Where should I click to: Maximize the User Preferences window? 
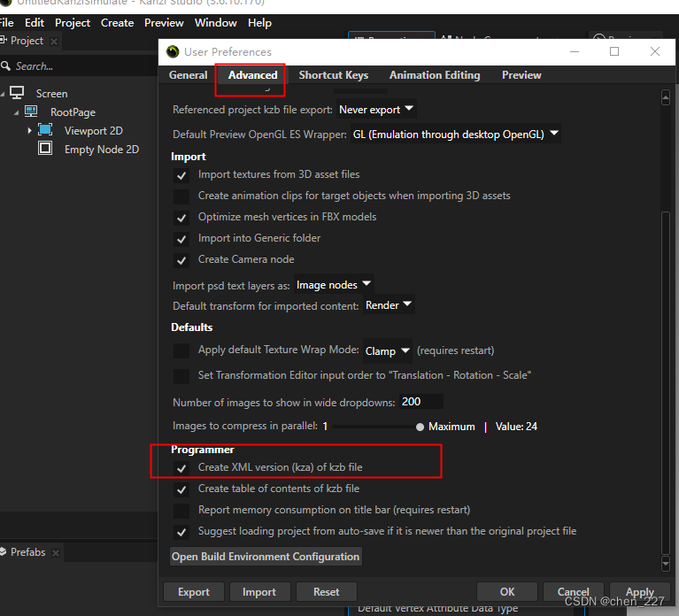coord(614,51)
